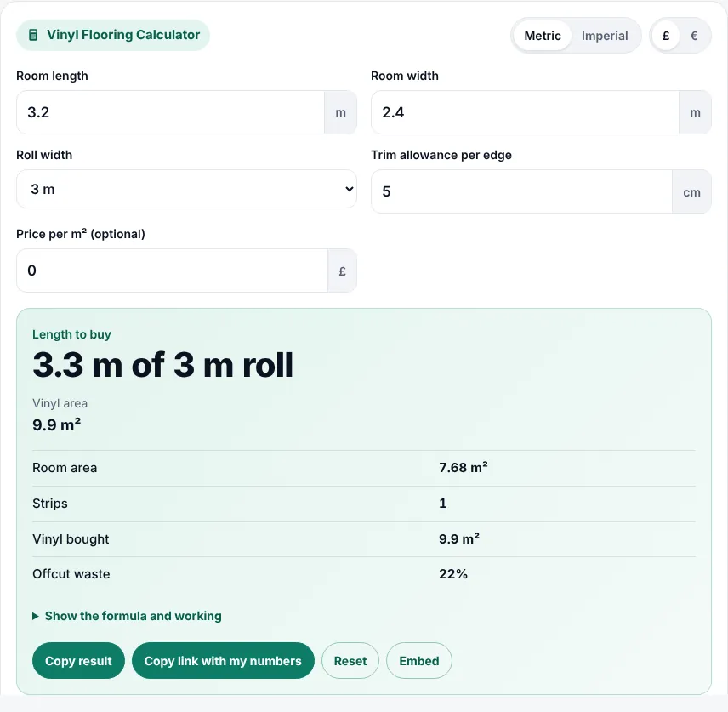Click the £ suffix in the price field

tap(342, 271)
